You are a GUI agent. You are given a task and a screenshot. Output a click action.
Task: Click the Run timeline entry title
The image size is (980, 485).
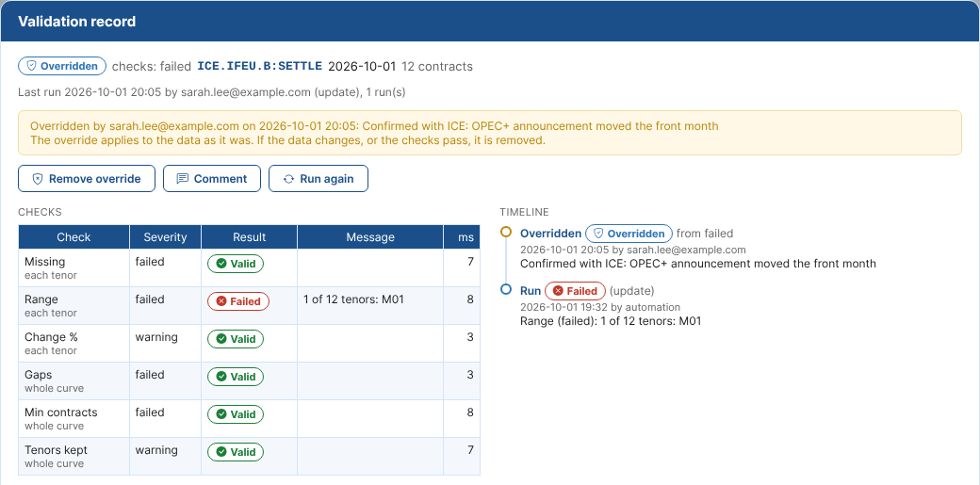(x=531, y=291)
